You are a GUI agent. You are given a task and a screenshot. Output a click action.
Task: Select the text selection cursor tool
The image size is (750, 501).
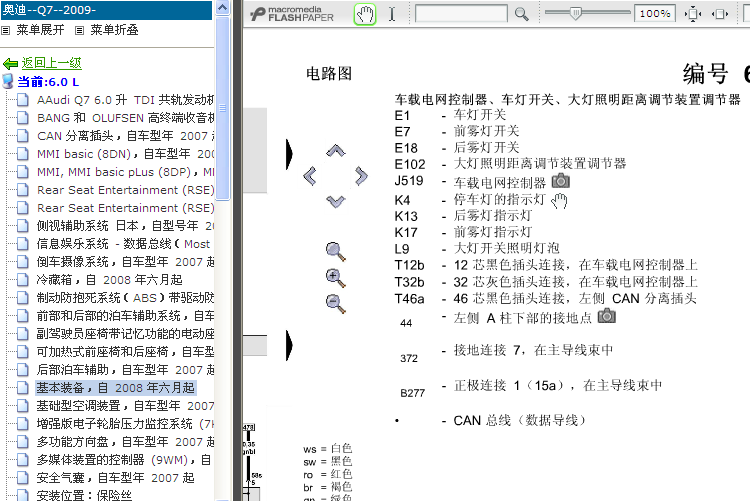(392, 14)
